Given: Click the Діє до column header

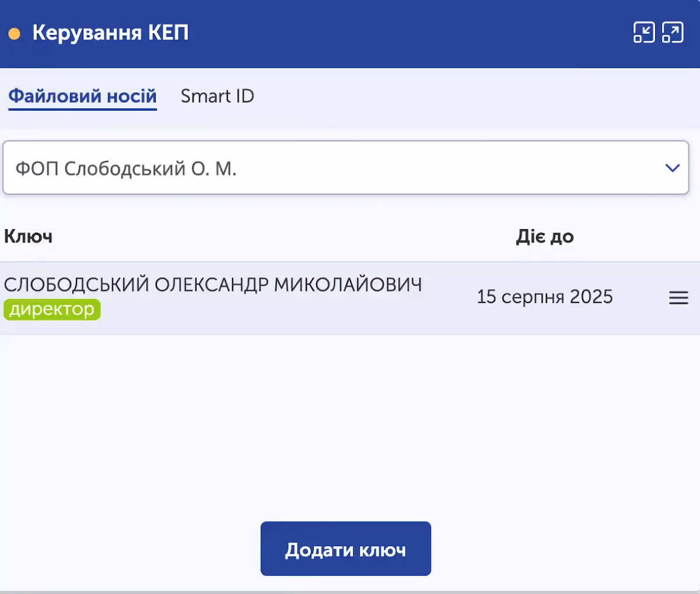Looking at the screenshot, I should coord(545,237).
